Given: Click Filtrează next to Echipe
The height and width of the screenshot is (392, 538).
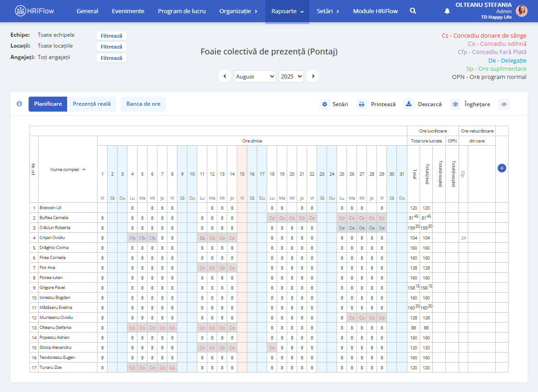Looking at the screenshot, I should (x=111, y=36).
